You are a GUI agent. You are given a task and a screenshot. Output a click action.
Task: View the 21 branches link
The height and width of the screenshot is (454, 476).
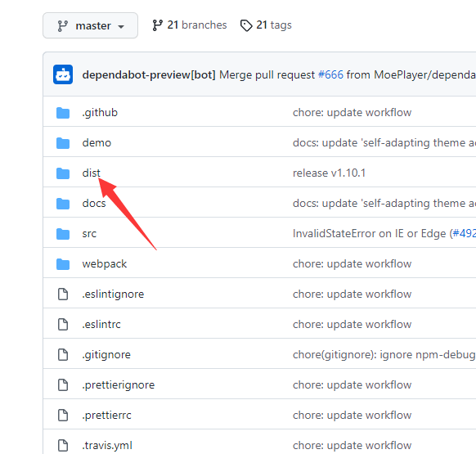click(x=190, y=25)
